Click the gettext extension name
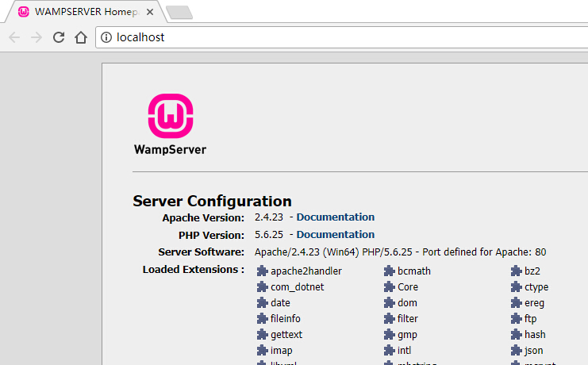This screenshot has height=365, width=588. point(286,335)
